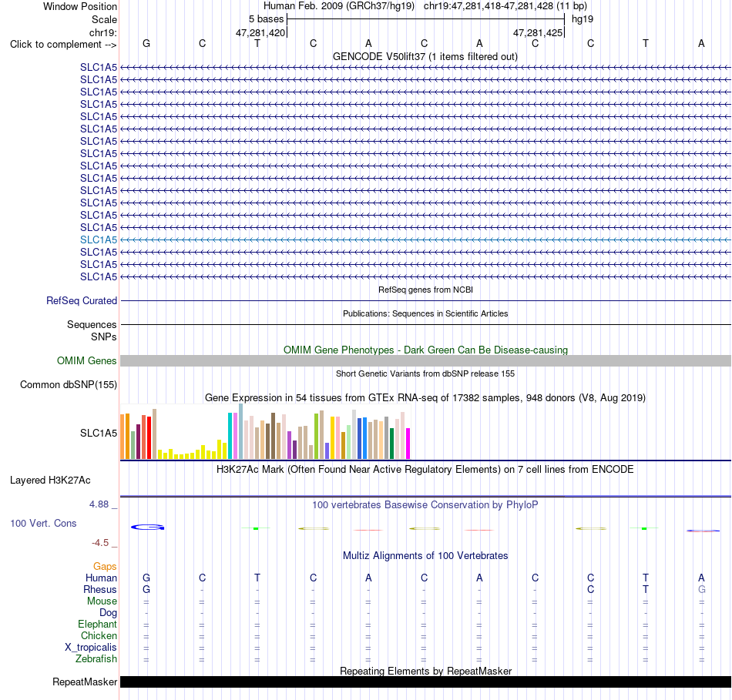Click the black RepeatMasker item bar

[x=425, y=682]
